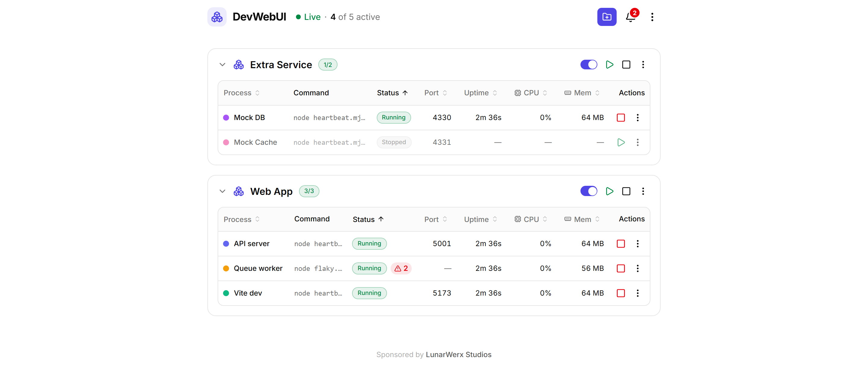Image resolution: width=868 pixels, height=374 pixels.
Task: Sort Extra Service table by Status
Action: (392, 93)
